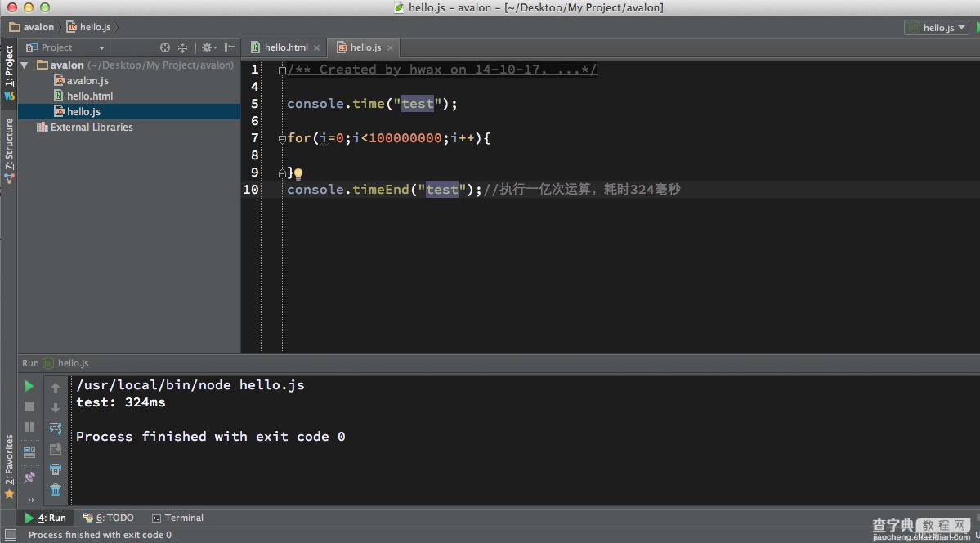Click the Stop process square icon
This screenshot has width=980, height=543.
pyautogui.click(x=29, y=406)
